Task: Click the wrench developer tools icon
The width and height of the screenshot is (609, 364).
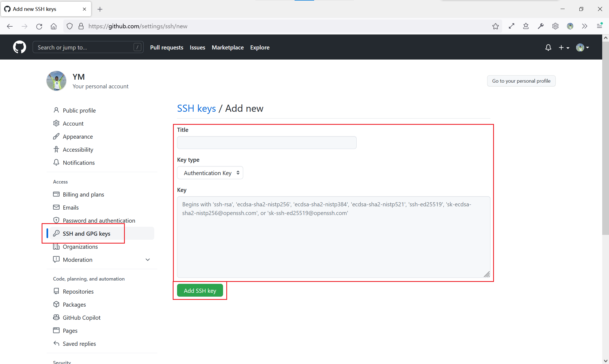Action: (x=540, y=26)
